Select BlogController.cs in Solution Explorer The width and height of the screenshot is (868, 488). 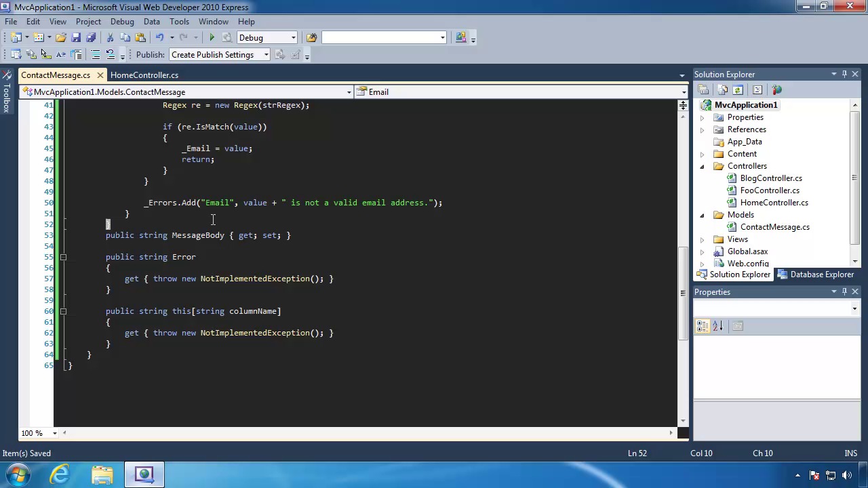[771, 178]
